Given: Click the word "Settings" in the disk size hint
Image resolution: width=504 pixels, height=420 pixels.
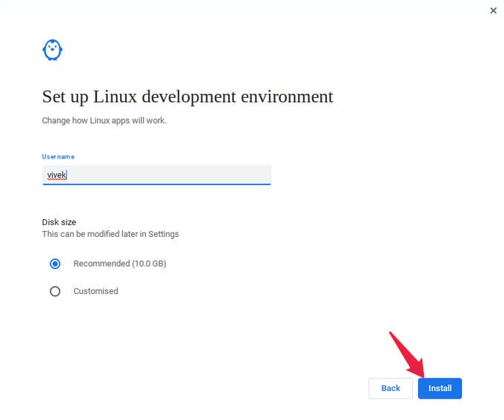Looking at the screenshot, I should (x=163, y=234).
